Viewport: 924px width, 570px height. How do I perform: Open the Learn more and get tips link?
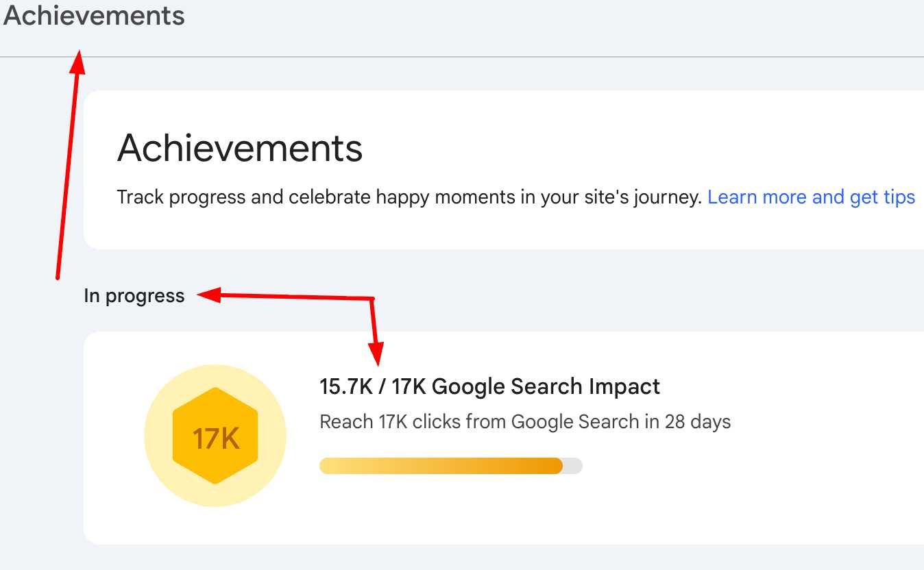pos(811,197)
